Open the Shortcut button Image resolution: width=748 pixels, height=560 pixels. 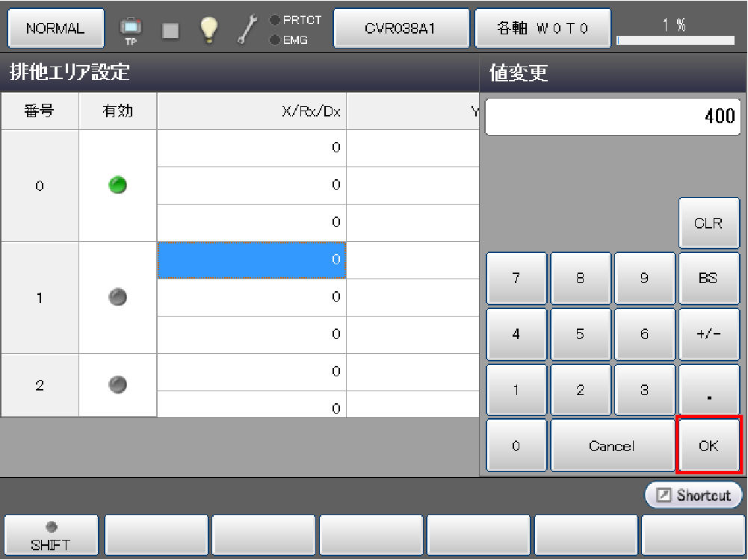click(x=693, y=495)
